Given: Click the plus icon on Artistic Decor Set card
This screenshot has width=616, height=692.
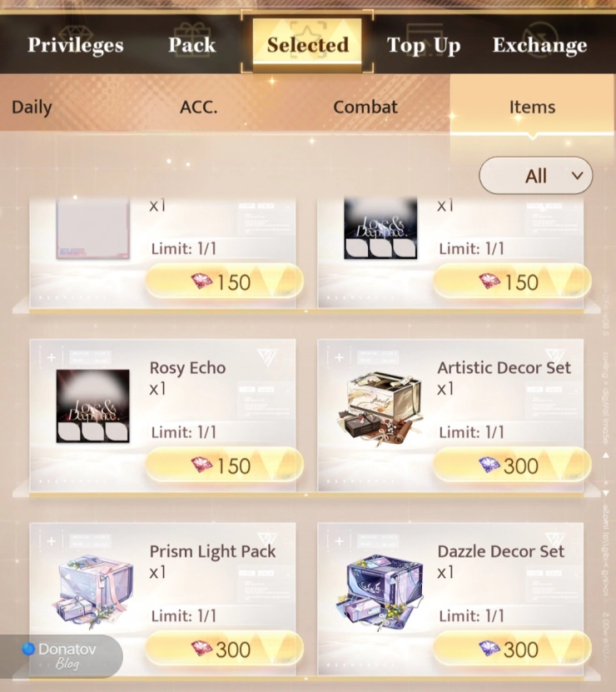Looking at the screenshot, I should [x=340, y=357].
